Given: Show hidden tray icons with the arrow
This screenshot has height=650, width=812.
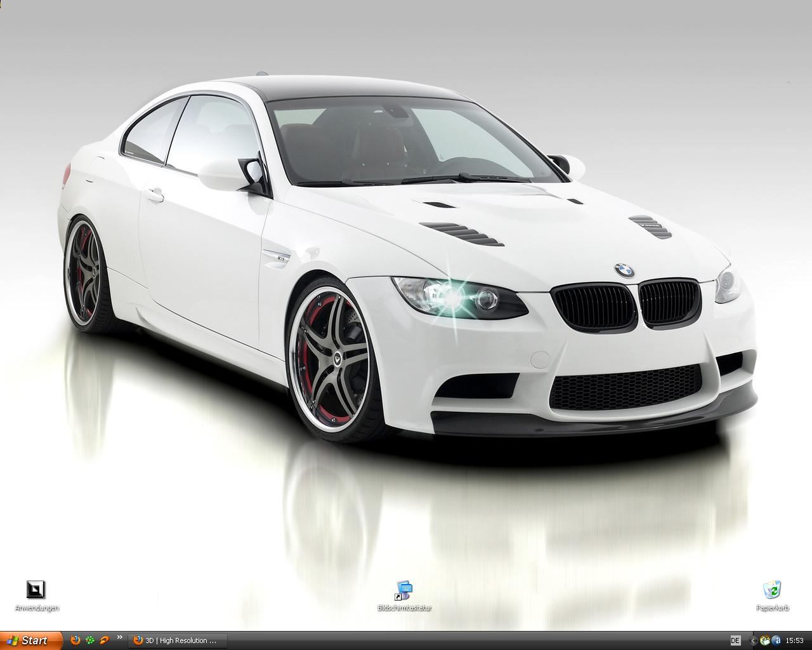Looking at the screenshot, I should click(x=754, y=640).
